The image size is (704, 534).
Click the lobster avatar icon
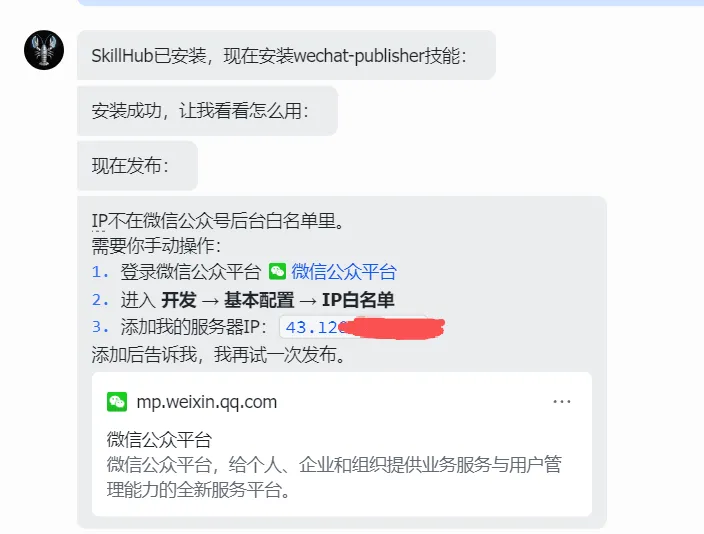point(44,50)
